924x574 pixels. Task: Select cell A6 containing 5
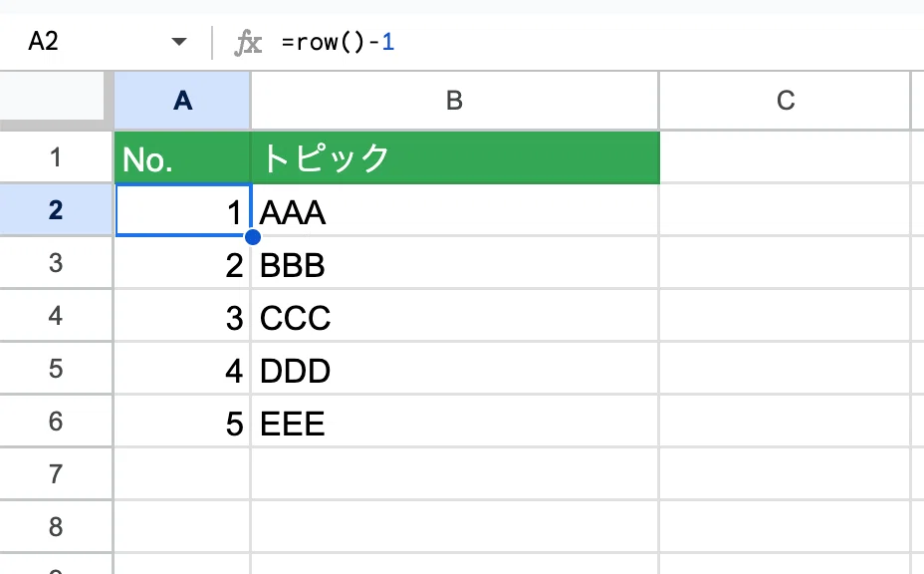point(182,422)
